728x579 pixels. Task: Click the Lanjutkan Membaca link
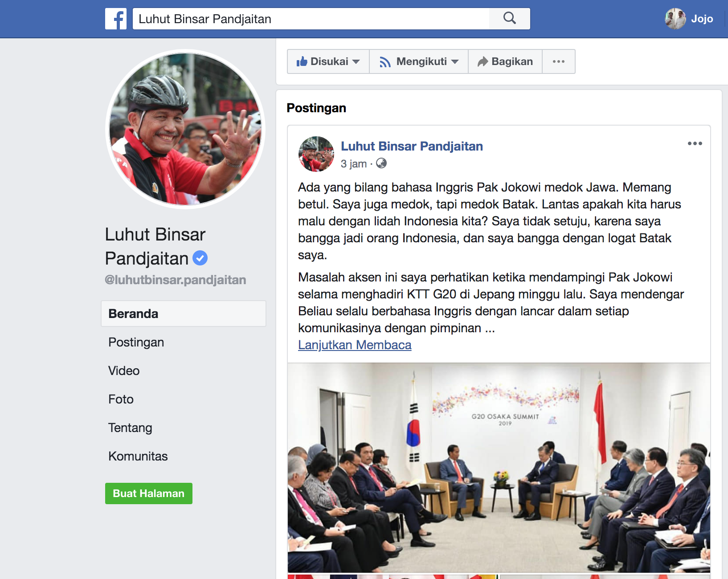coord(355,345)
